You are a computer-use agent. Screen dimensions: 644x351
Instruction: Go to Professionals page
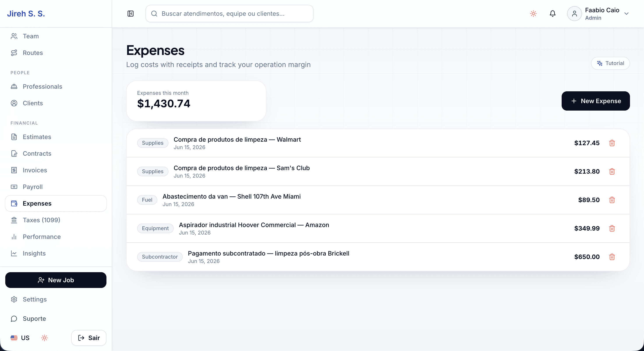click(x=56, y=86)
